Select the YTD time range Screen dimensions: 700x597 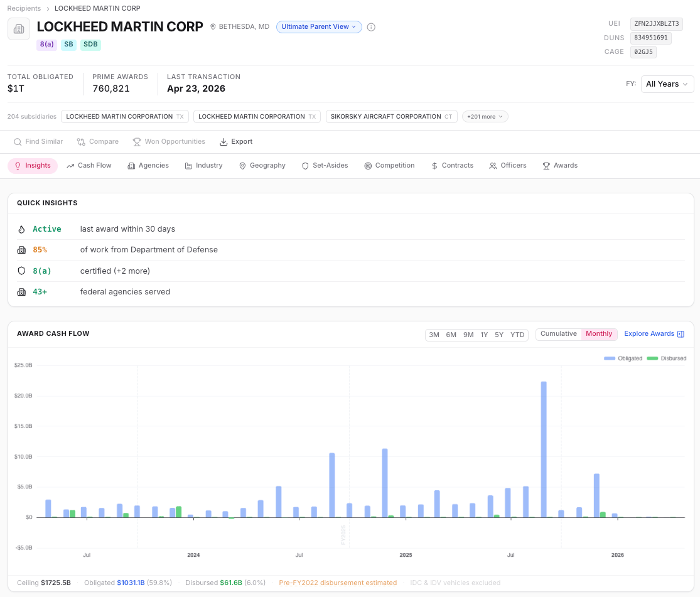[x=517, y=335]
